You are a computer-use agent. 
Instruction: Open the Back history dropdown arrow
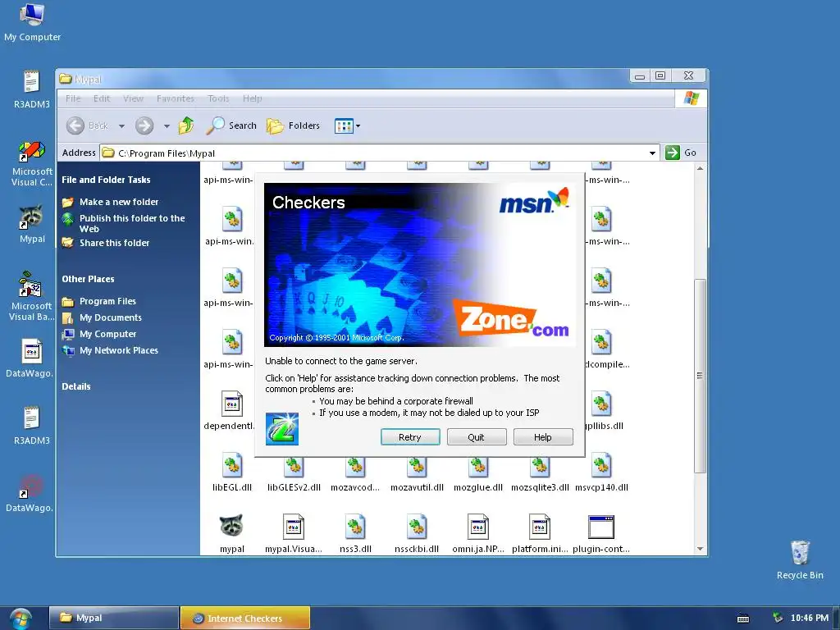click(121, 126)
